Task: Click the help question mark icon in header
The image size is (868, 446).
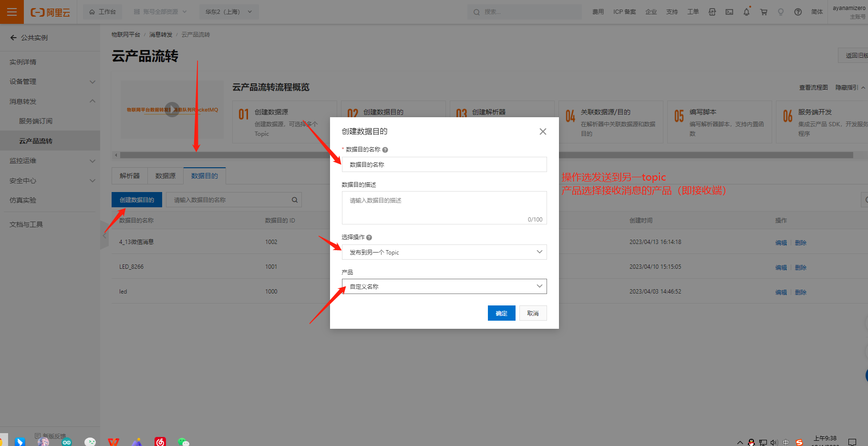Action: [798, 12]
